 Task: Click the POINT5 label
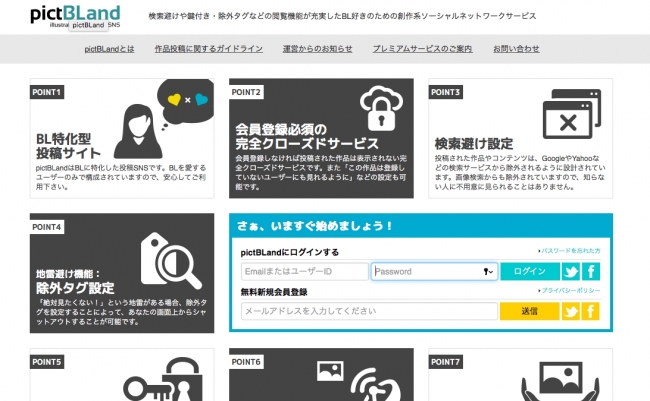(x=46, y=362)
